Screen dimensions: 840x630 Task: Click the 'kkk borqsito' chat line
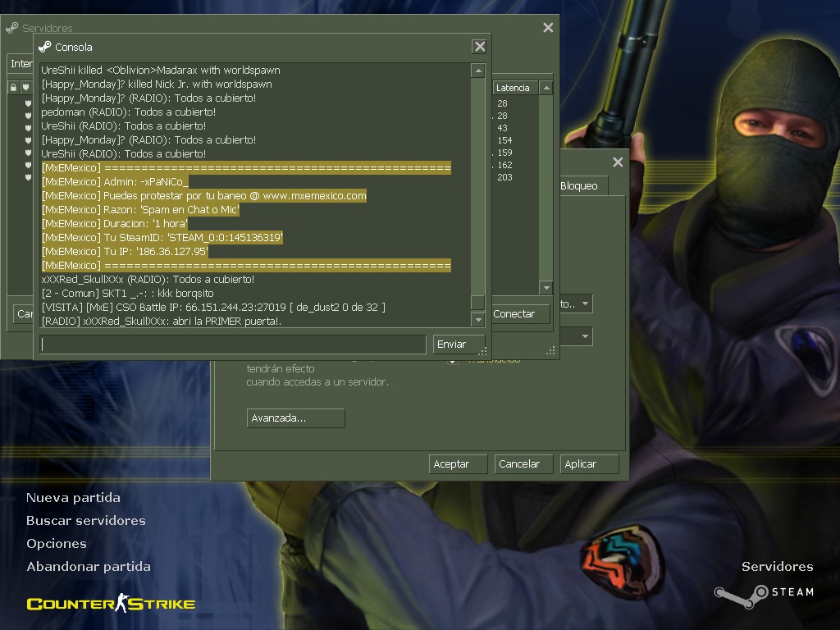(127, 293)
